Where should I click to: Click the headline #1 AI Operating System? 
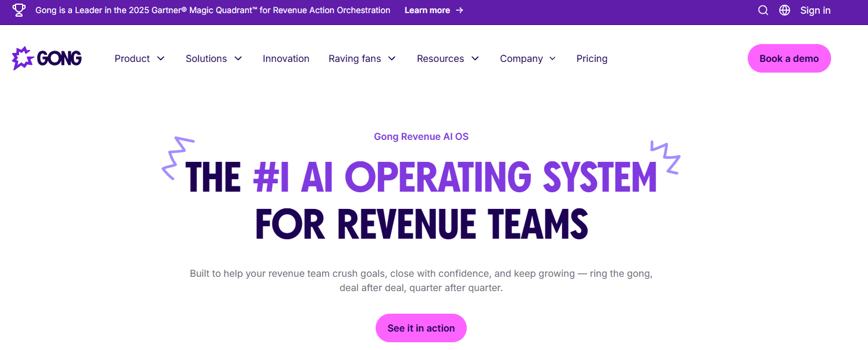(455, 176)
